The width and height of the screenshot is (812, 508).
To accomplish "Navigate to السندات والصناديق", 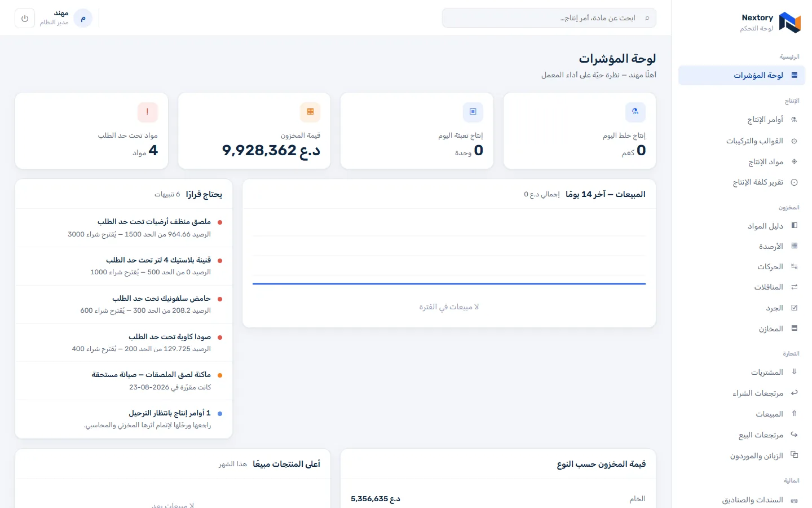I will pyautogui.click(x=742, y=500).
